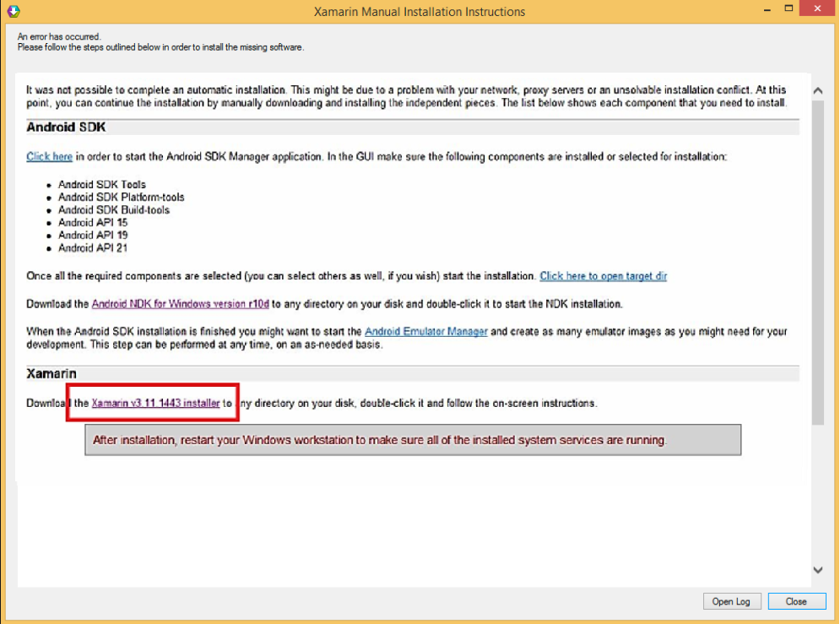Select 'Android API 21' list item
The height and width of the screenshot is (624, 840).
(93, 248)
